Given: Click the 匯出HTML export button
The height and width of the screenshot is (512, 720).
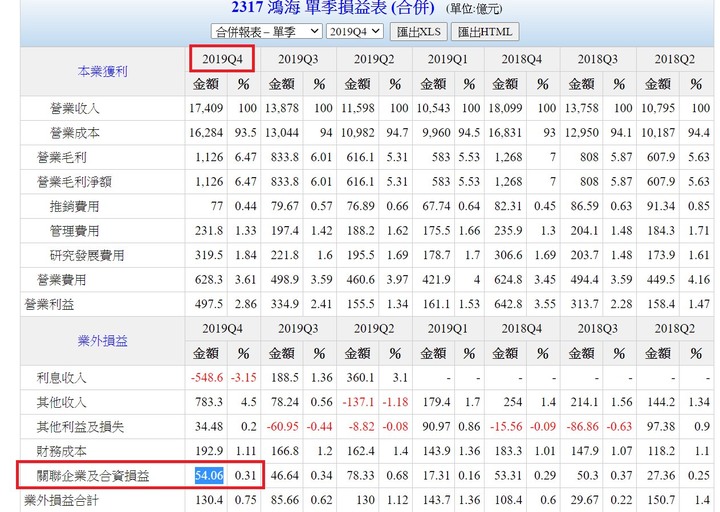Looking at the screenshot, I should tap(485, 32).
